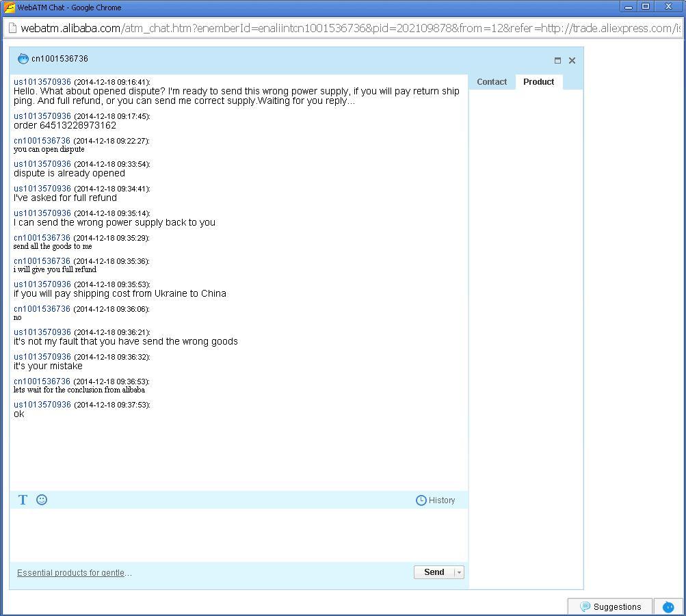Image resolution: width=686 pixels, height=616 pixels.
Task: Click the message "i will give you full refund"
Action: point(55,269)
